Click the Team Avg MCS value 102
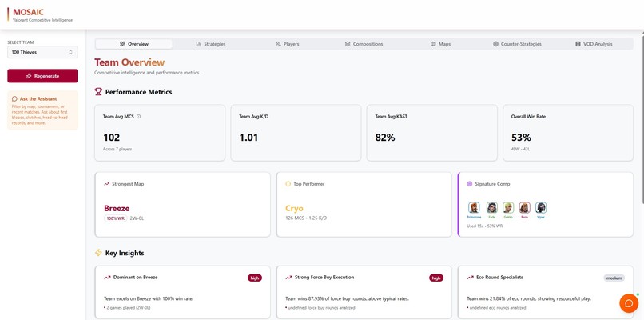The width and height of the screenshot is (644, 320). pos(111,138)
